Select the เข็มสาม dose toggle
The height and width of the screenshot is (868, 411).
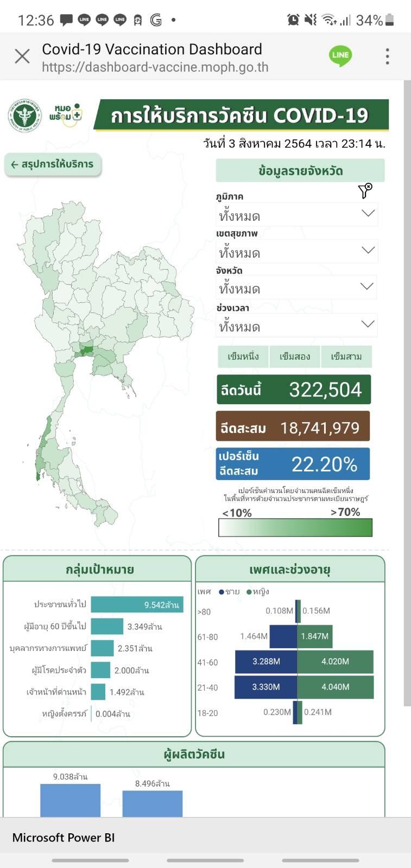(x=346, y=356)
